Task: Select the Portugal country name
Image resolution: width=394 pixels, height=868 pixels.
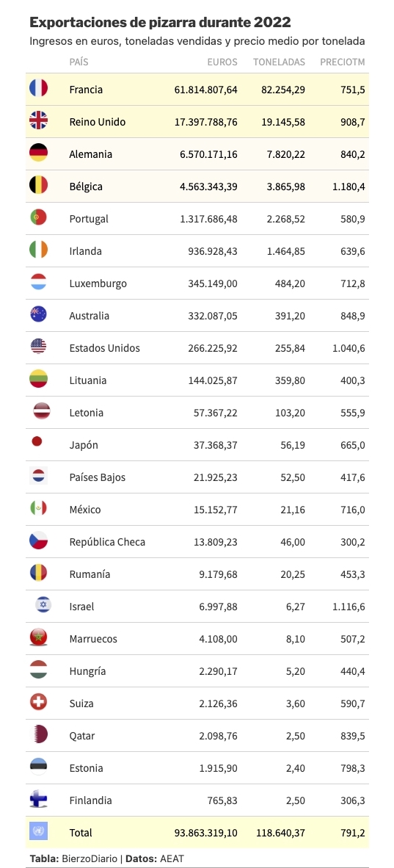Action: click(x=89, y=218)
